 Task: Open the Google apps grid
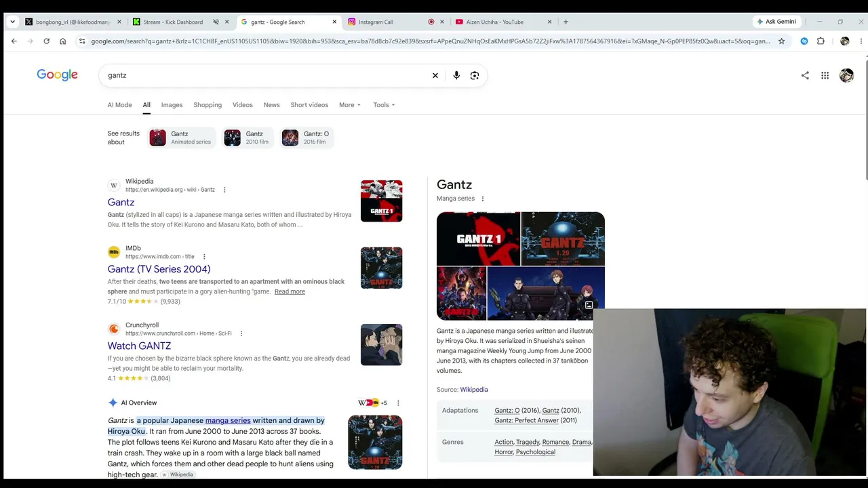825,75
